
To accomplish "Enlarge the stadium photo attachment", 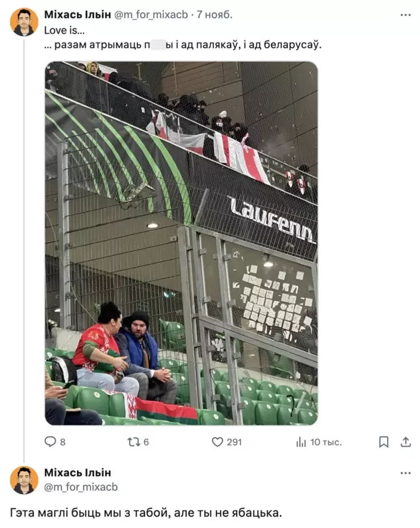I will pos(181,243).
